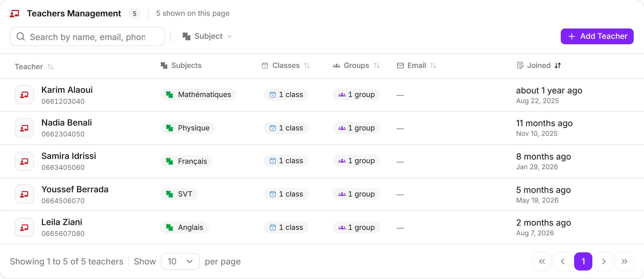This screenshot has height=279, width=644.
Task: Click the Add Teacher button
Action: tap(597, 36)
